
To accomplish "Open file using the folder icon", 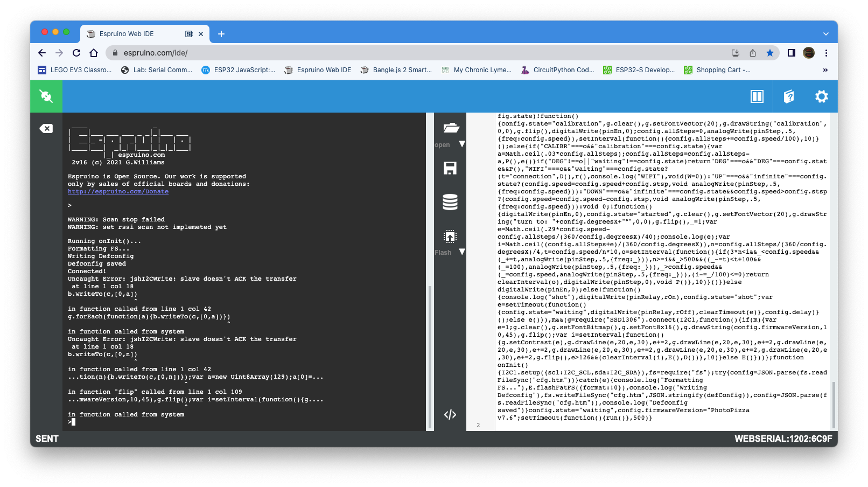I will point(451,128).
